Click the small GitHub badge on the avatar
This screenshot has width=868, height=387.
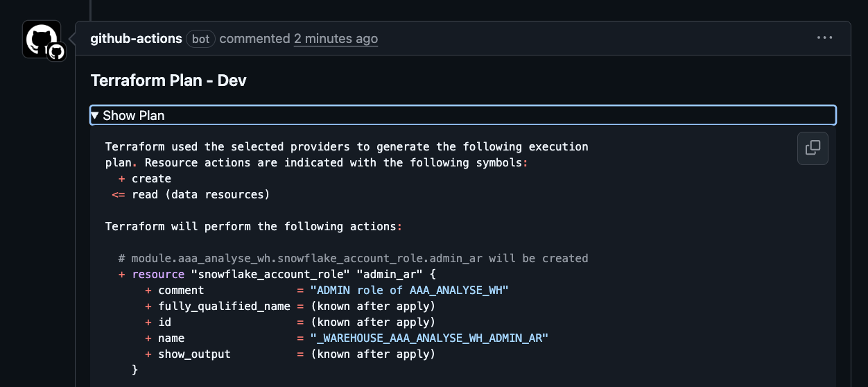(56, 51)
